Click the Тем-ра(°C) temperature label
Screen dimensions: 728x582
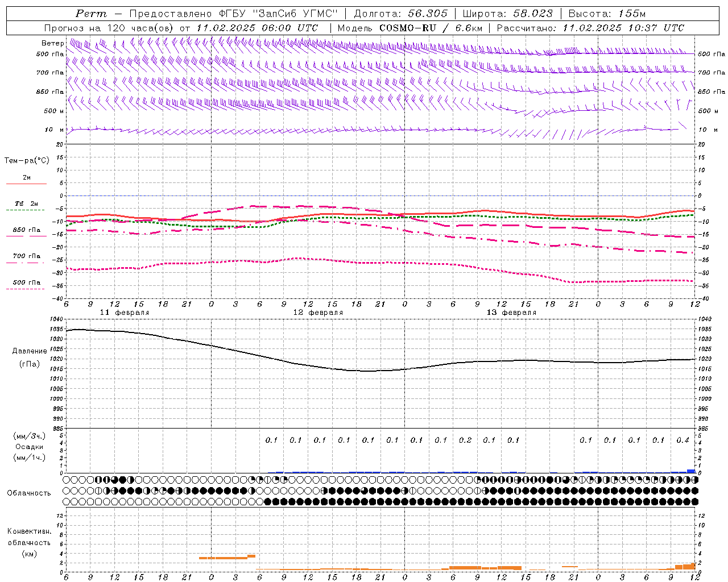point(27,161)
